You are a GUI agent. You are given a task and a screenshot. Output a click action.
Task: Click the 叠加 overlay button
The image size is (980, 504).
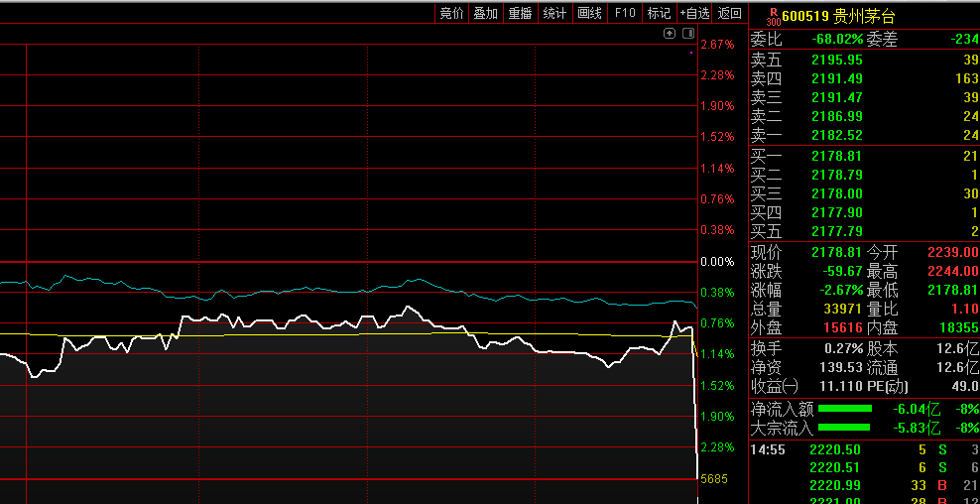click(486, 13)
